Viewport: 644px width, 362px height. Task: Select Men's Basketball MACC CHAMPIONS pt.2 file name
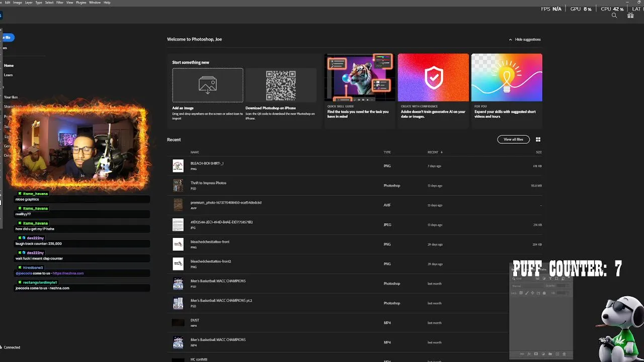[x=221, y=301]
